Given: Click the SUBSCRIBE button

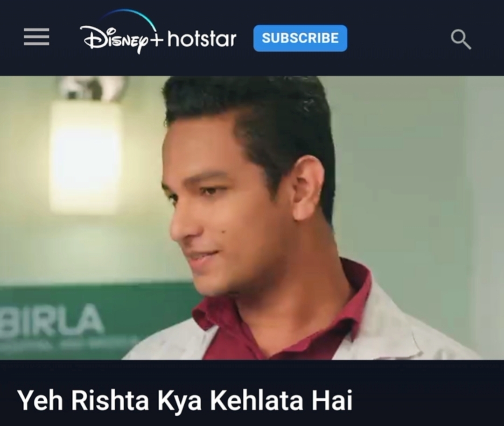Looking at the screenshot, I should point(300,38).
